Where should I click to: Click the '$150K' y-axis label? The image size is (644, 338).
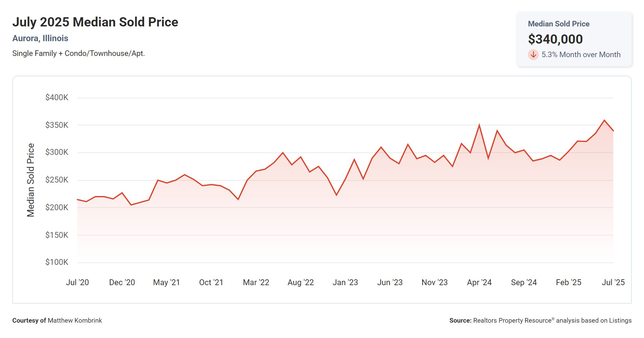point(57,235)
